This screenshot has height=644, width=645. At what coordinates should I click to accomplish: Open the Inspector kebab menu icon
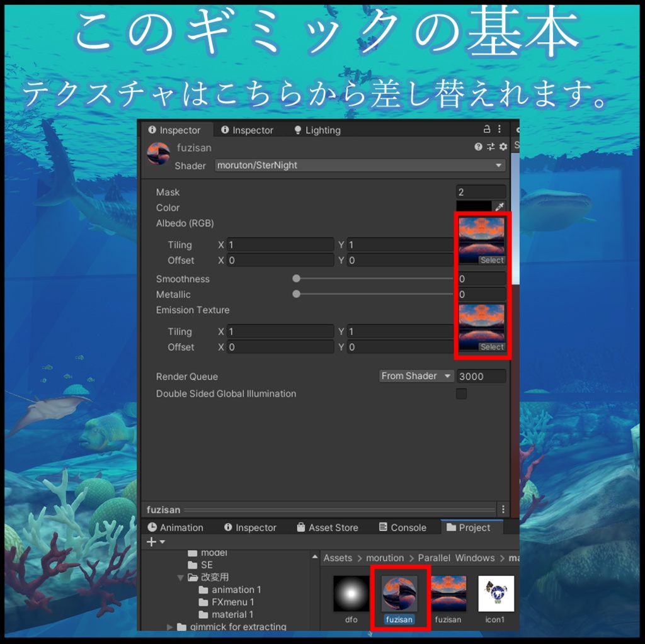pos(501,130)
